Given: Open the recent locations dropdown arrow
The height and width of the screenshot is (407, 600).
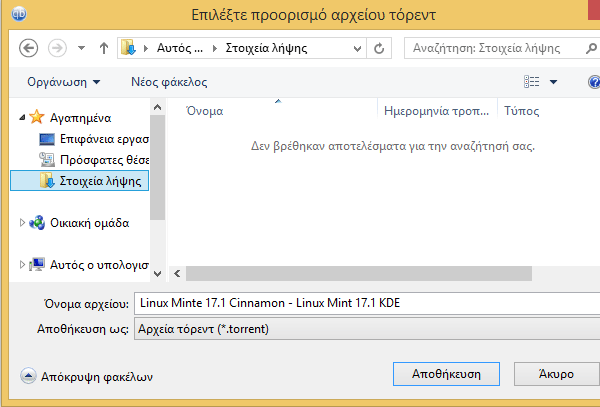Looking at the screenshot, I should [x=81, y=48].
